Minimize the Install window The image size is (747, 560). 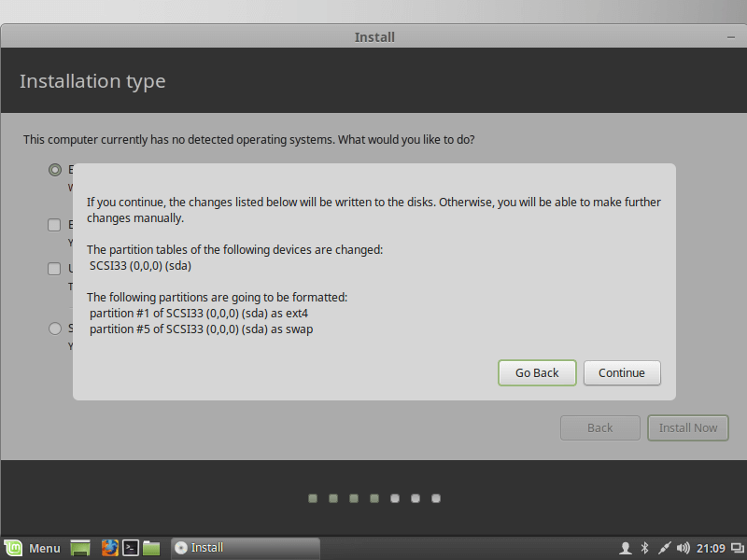(x=731, y=37)
